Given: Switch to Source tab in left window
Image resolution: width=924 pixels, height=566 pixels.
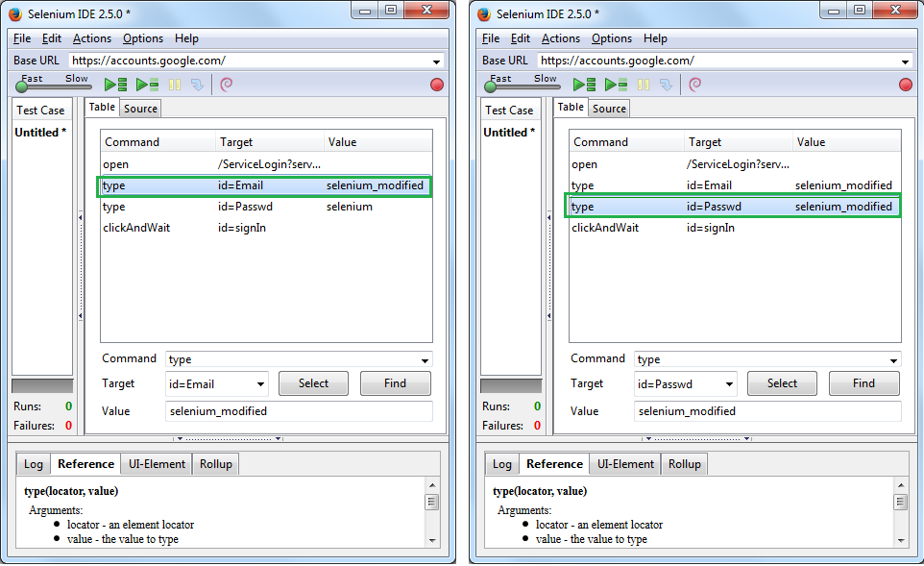Looking at the screenshot, I should point(140,109).
